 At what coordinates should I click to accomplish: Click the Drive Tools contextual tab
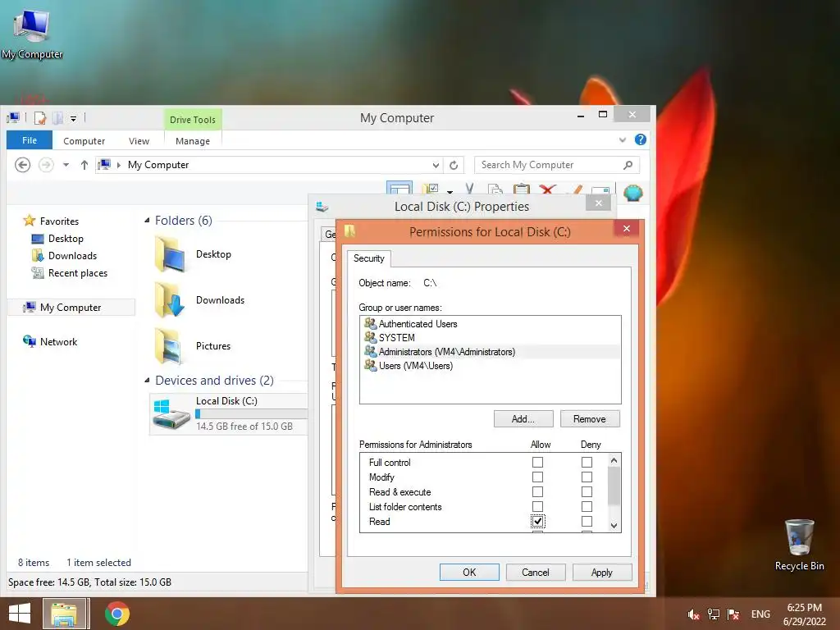(x=192, y=120)
